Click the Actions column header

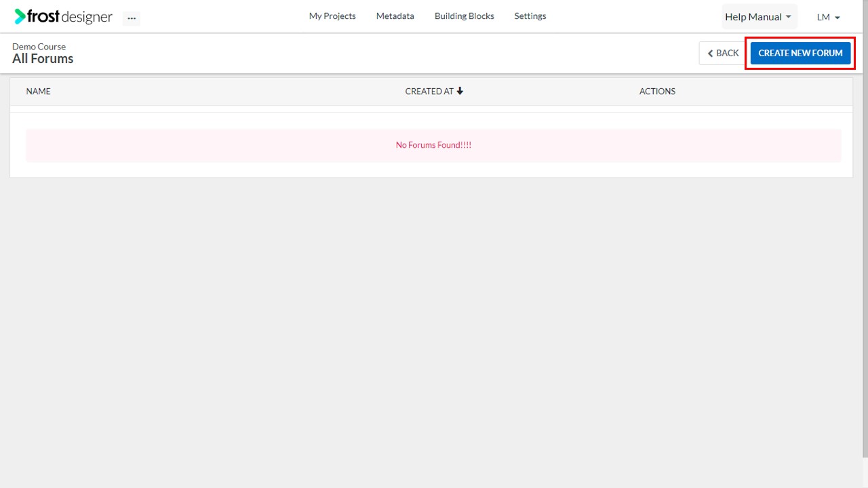tap(657, 91)
